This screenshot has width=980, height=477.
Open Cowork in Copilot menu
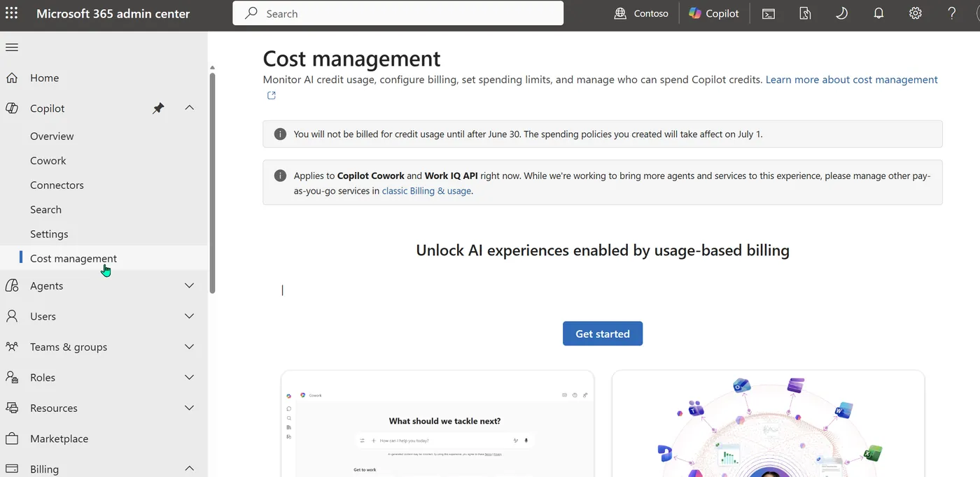[x=48, y=161]
